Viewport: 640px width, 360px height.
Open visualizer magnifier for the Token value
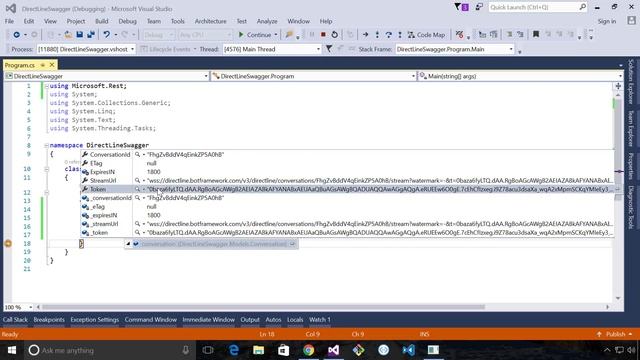pos(138,189)
